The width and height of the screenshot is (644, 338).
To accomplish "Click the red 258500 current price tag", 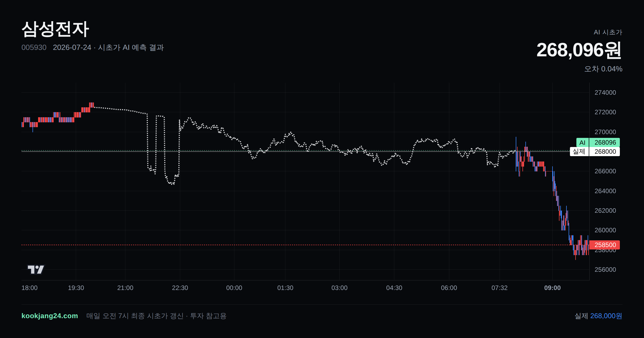I will (x=605, y=245).
